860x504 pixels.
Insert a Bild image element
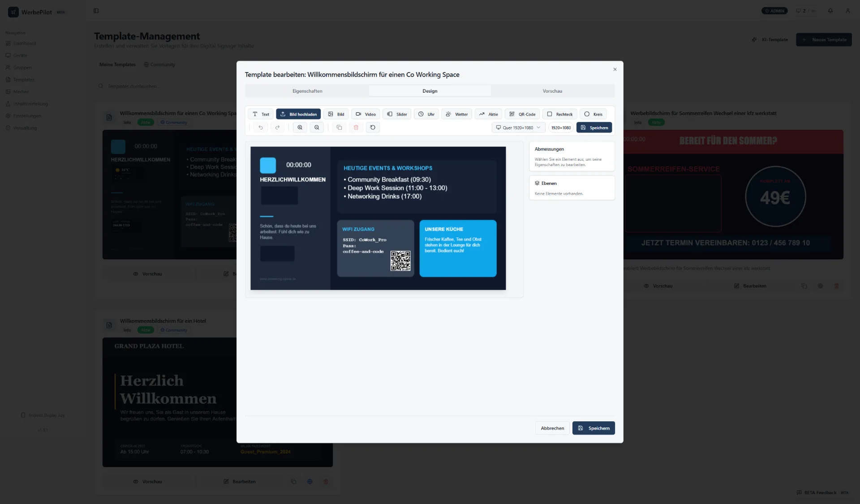point(336,114)
